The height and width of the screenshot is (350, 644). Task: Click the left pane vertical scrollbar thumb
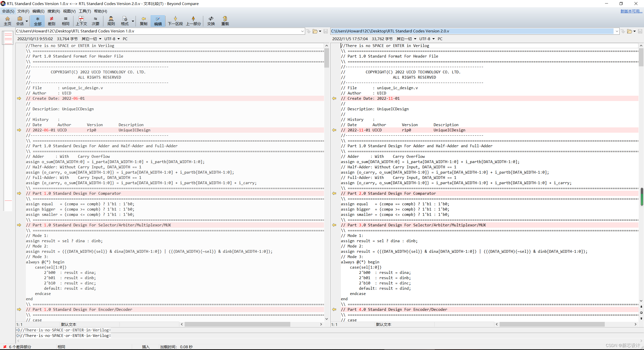click(327, 58)
